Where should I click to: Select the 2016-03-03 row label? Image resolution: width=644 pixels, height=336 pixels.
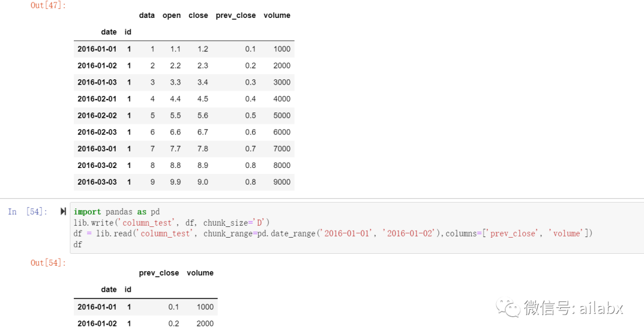pos(97,182)
